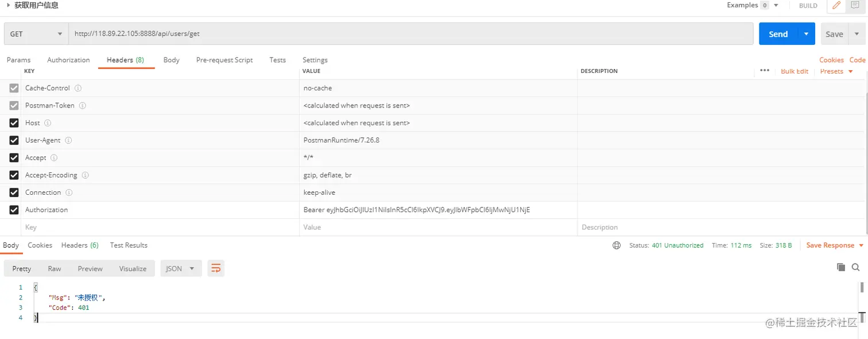Click the globe network icon

click(x=617, y=245)
